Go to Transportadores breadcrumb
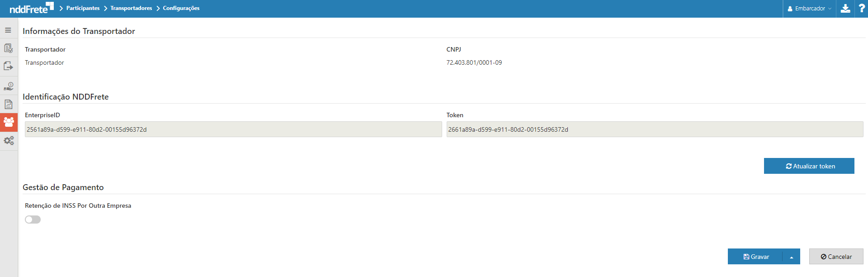Screen dimensions: 868x277 coord(131,8)
